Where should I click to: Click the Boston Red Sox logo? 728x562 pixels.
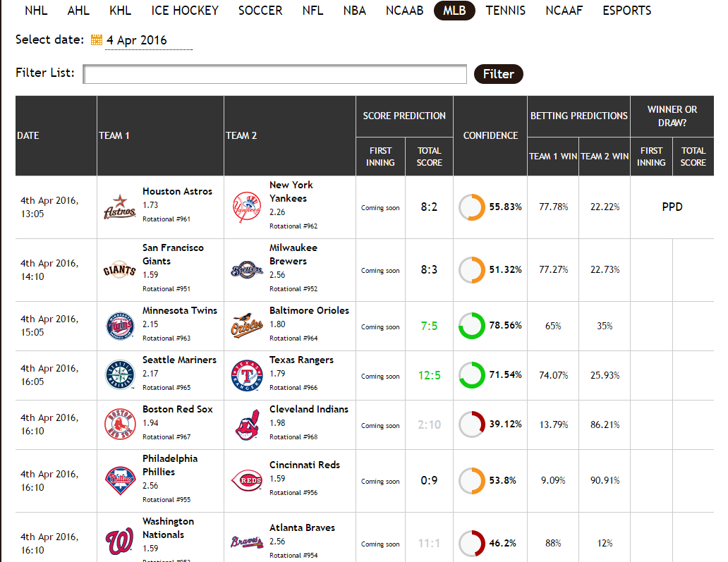pos(120,424)
